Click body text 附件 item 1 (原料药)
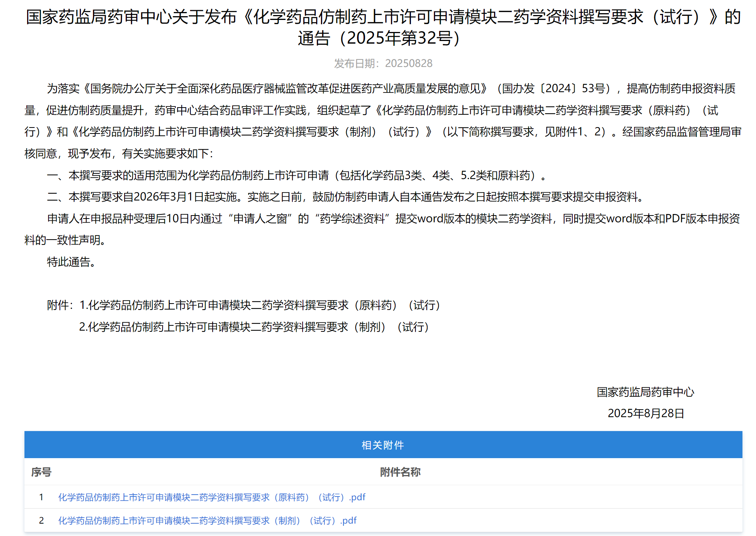Screen dimensions: 756x536 click(x=260, y=305)
